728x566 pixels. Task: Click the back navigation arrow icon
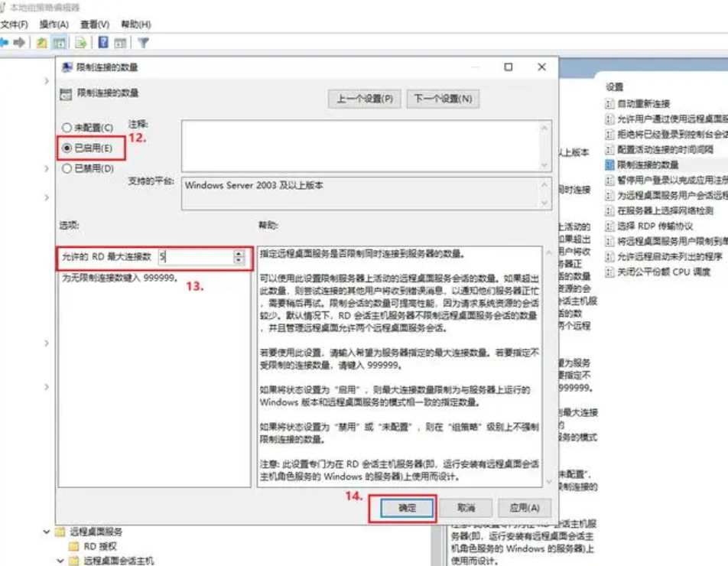tap(6, 42)
